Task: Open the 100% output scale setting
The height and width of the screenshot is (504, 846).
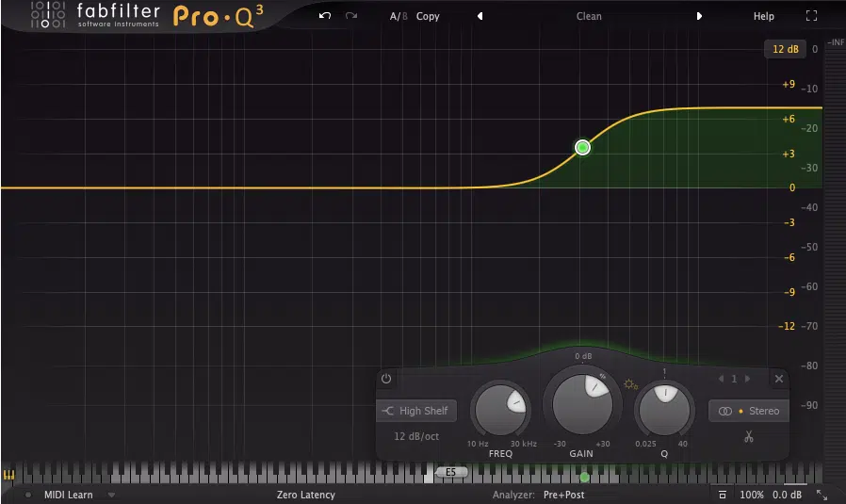Action: [x=752, y=495]
